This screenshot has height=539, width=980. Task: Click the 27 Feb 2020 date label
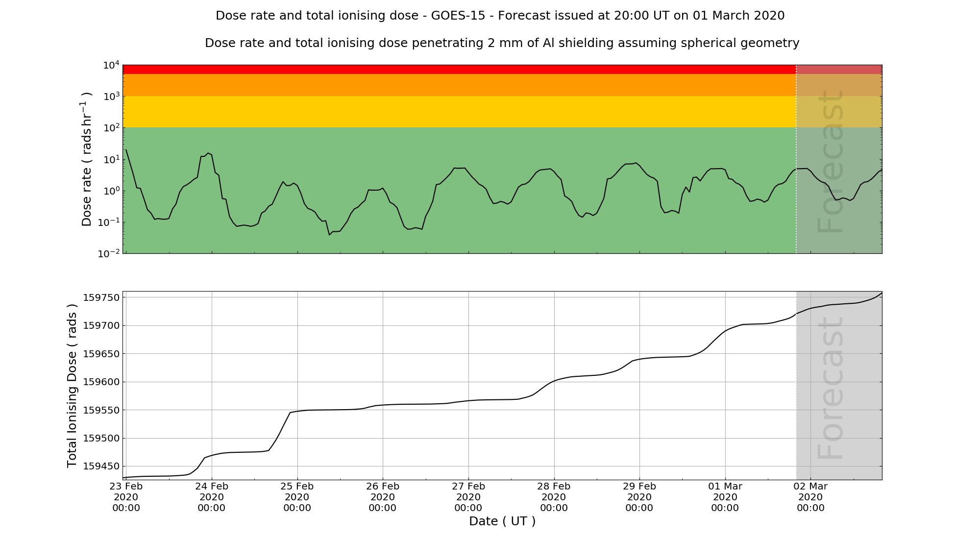coord(468,497)
